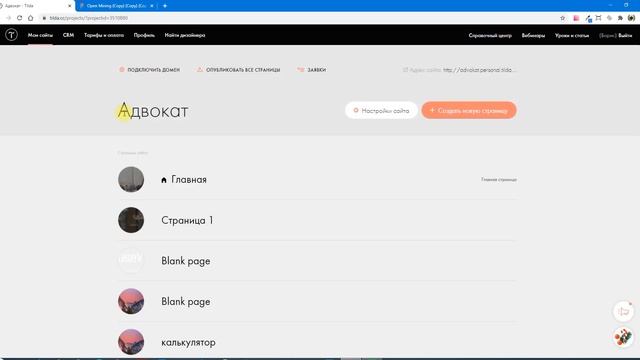
Task: Open Настройки сайта settings button
Action: pos(381,110)
